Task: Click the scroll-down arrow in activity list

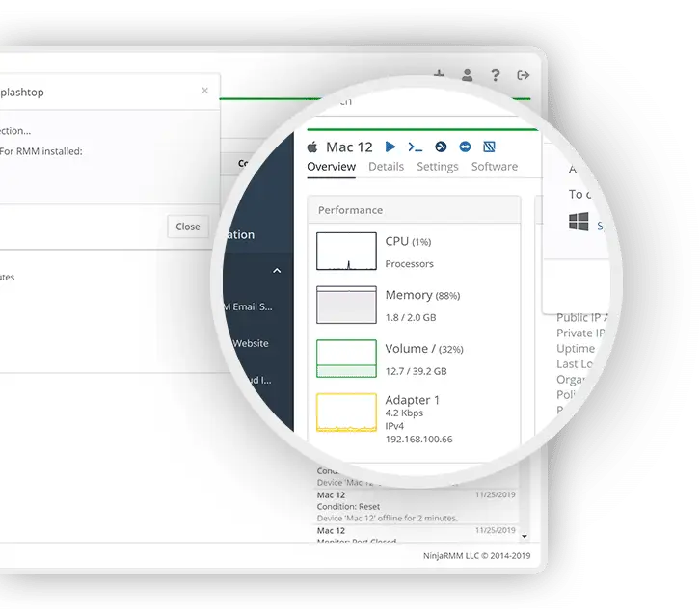Action: point(525,536)
